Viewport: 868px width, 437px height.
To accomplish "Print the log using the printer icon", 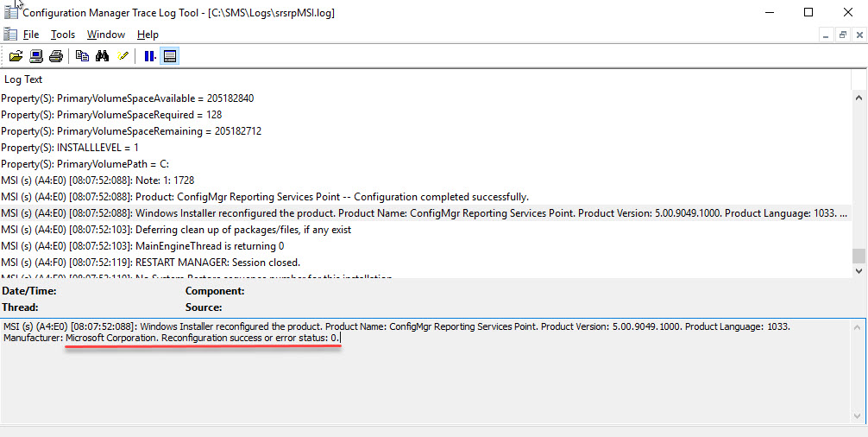I will point(56,56).
